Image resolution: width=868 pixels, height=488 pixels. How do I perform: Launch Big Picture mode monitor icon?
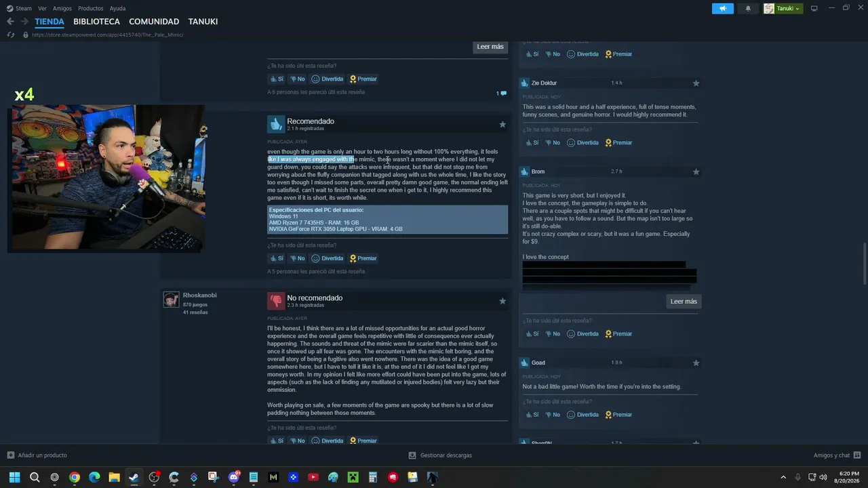coord(814,8)
